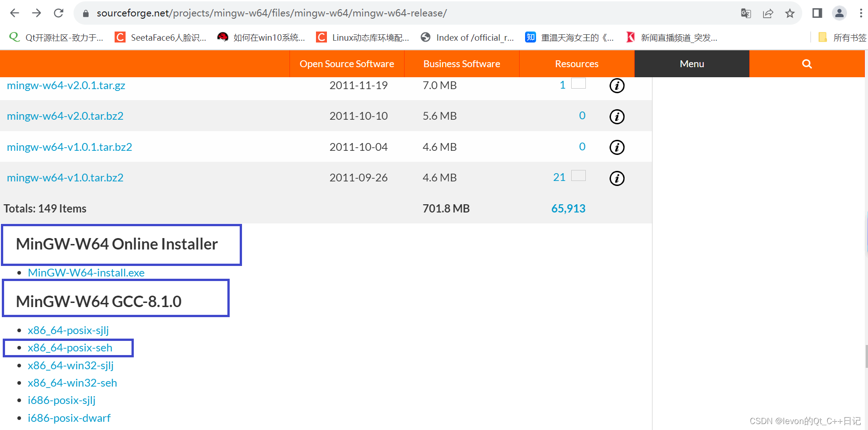
Task: Open 所有书签 bookmarks folder
Action: point(842,37)
